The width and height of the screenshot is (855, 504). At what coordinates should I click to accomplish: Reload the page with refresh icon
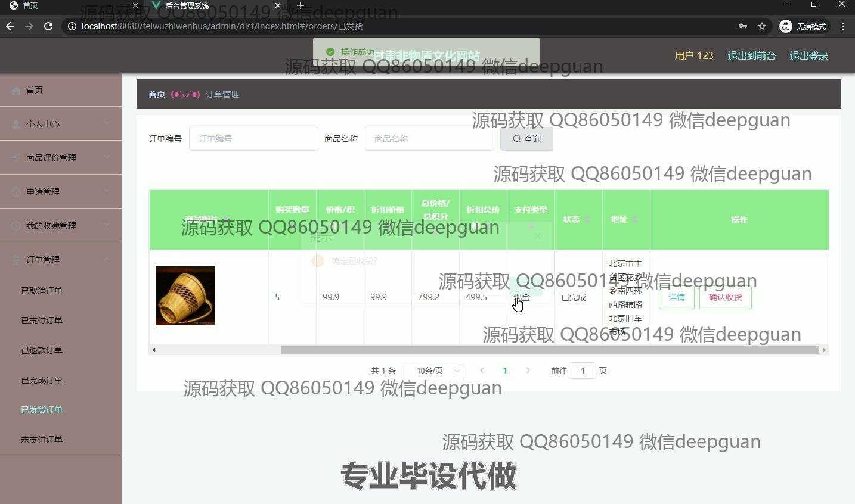[x=48, y=26]
